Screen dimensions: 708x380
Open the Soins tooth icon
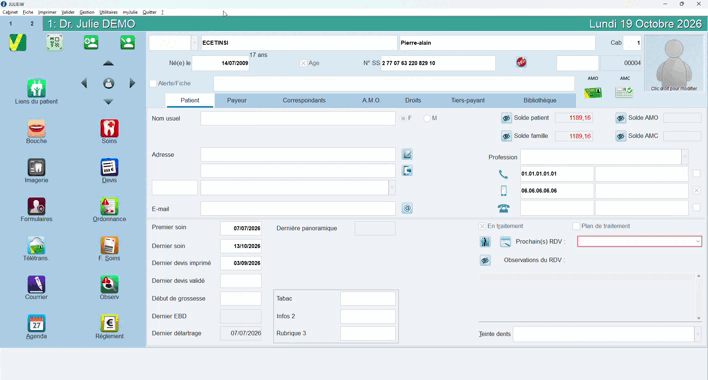point(109,129)
